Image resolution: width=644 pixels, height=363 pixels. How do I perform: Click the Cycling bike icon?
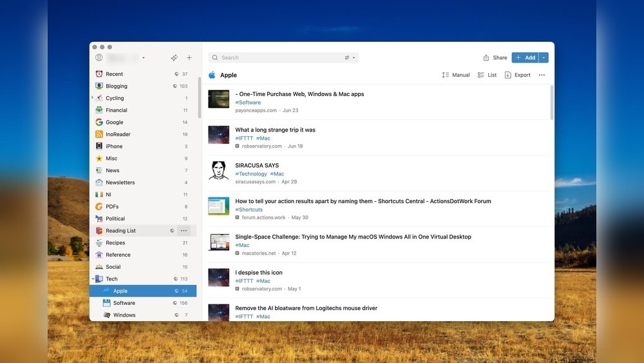[99, 98]
